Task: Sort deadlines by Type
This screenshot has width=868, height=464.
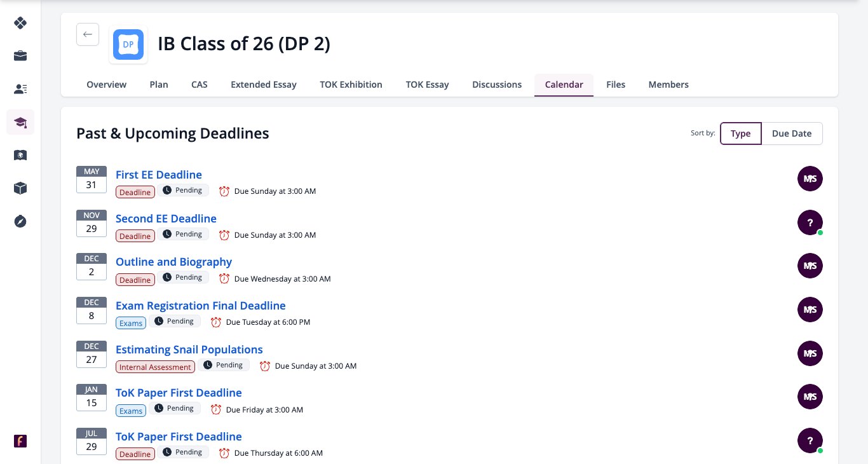Action: pyautogui.click(x=741, y=133)
